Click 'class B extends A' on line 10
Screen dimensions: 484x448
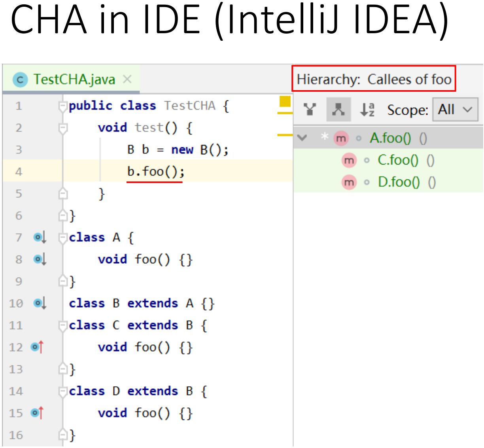(131, 303)
